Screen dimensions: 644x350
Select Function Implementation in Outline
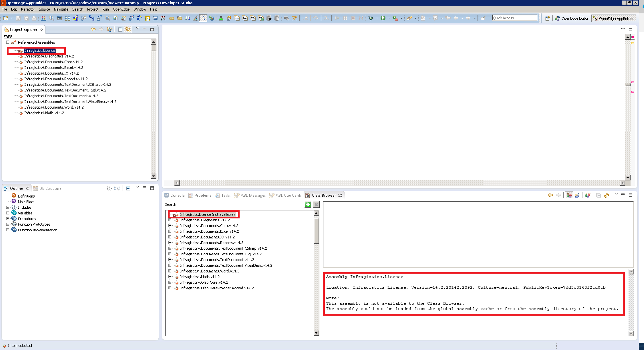tap(37, 230)
